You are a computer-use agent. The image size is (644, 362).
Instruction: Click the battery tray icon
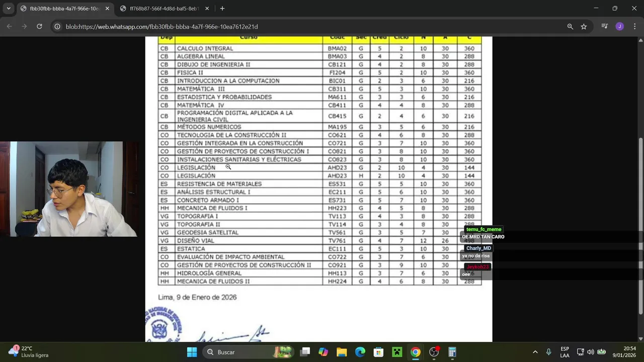pos(601,352)
